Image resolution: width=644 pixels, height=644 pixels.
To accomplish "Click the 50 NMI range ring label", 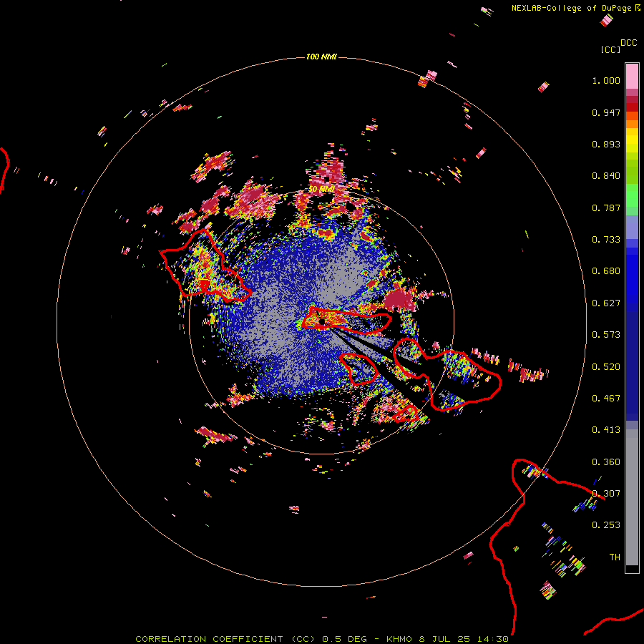I will click(321, 189).
